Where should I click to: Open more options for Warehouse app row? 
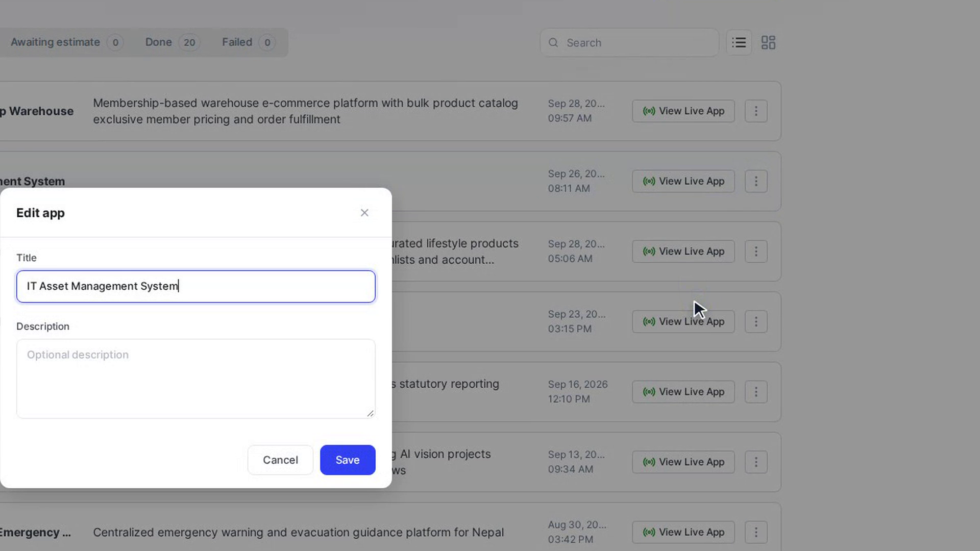pos(756,111)
